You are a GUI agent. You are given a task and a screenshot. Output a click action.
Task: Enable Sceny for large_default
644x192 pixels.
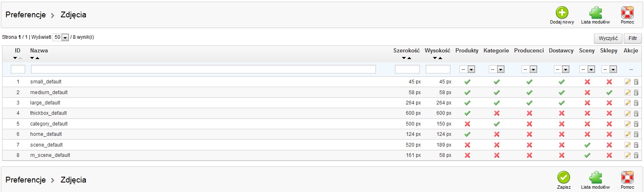tap(587, 103)
